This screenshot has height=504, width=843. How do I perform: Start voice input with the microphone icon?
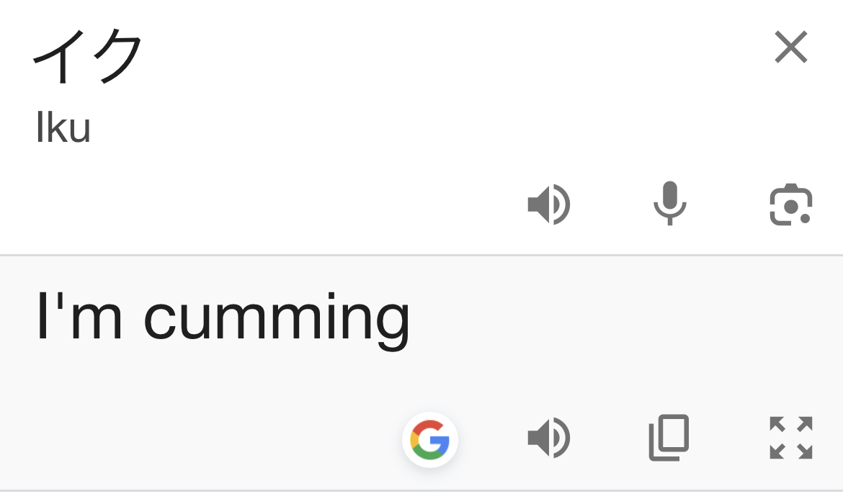tap(669, 204)
